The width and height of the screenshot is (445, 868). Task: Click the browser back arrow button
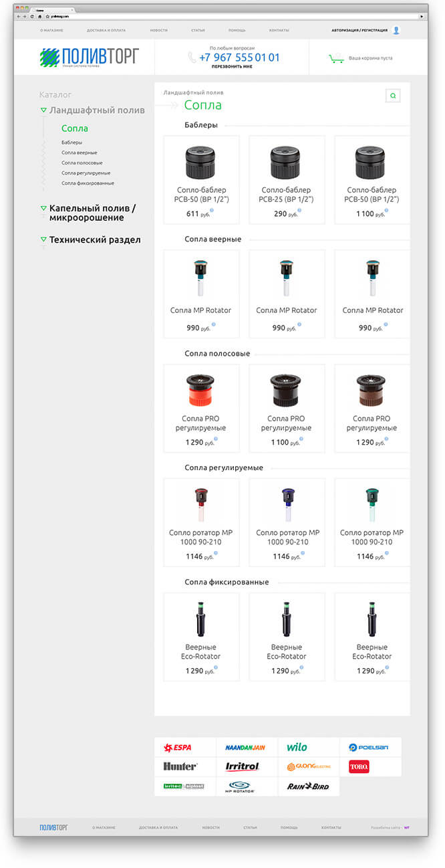(19, 16)
